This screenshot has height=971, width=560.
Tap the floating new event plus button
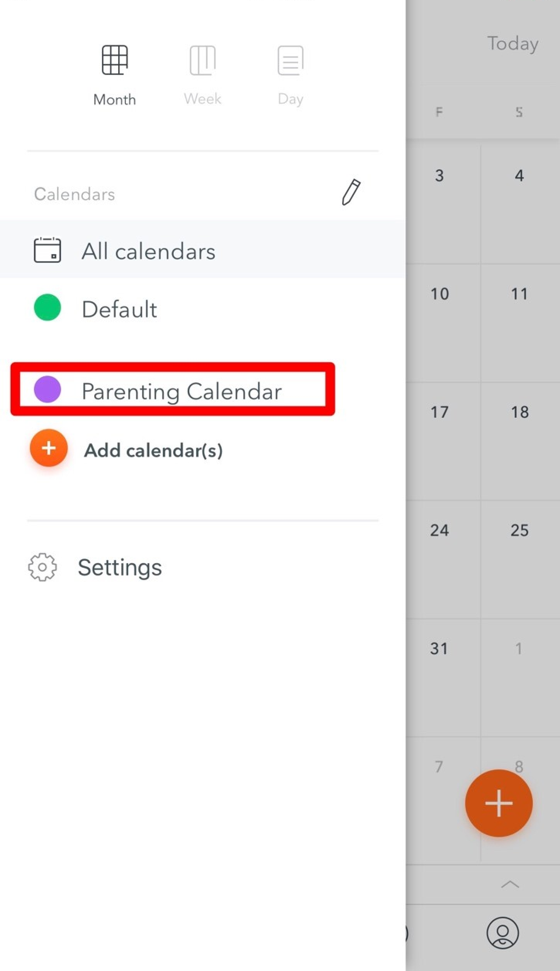point(499,803)
